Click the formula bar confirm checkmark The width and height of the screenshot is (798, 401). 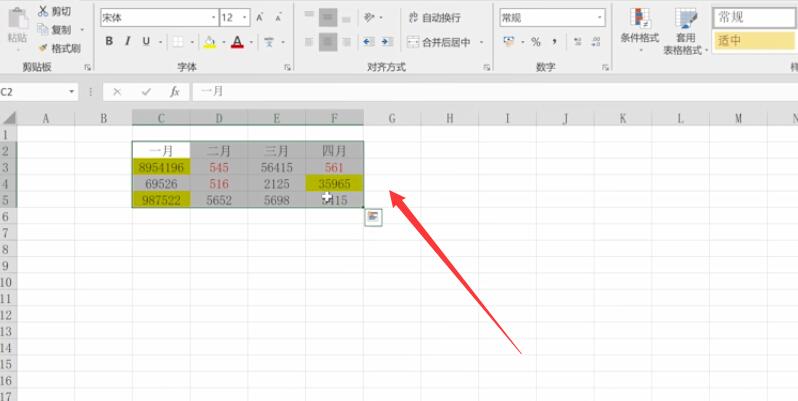click(147, 92)
